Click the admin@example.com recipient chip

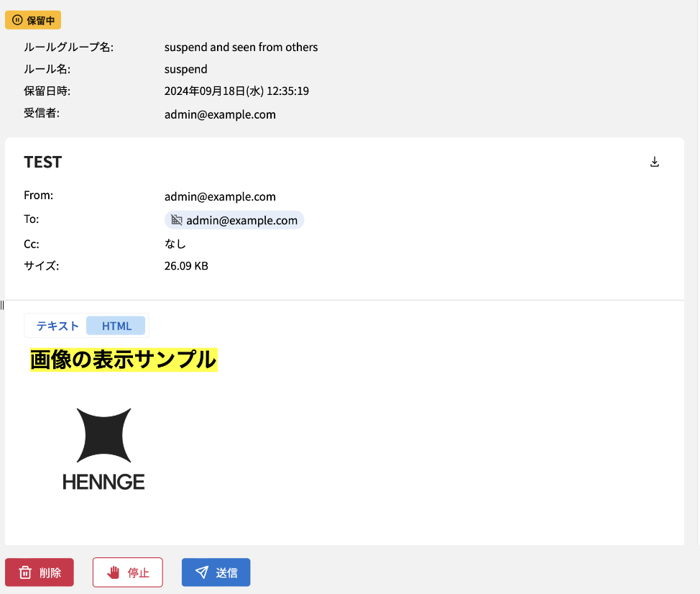234,220
